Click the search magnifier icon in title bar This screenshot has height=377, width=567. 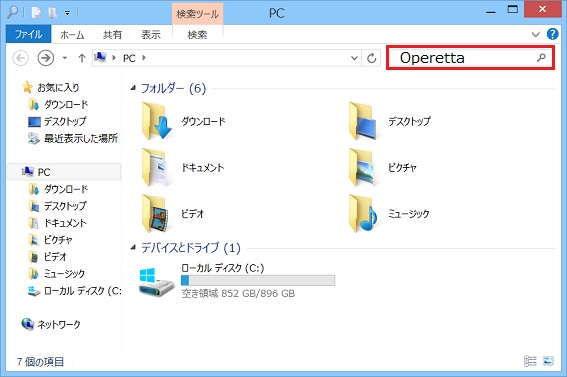coord(13,12)
